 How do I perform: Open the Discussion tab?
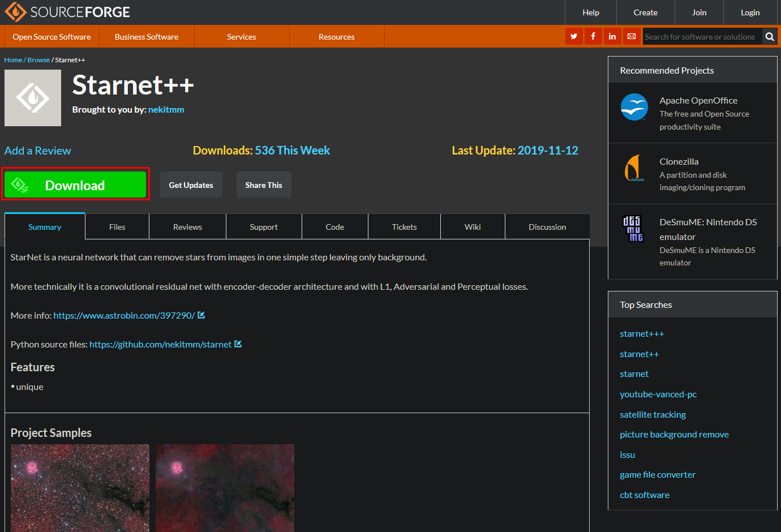coord(547,227)
